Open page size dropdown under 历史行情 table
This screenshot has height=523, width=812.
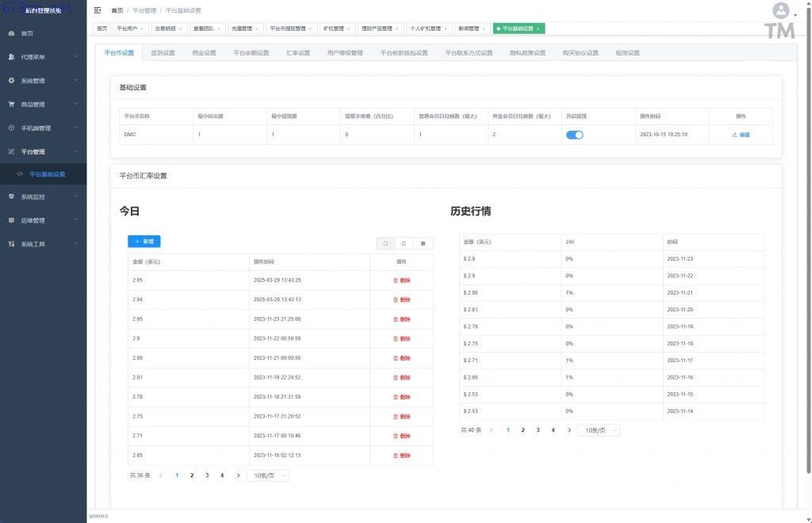click(598, 430)
